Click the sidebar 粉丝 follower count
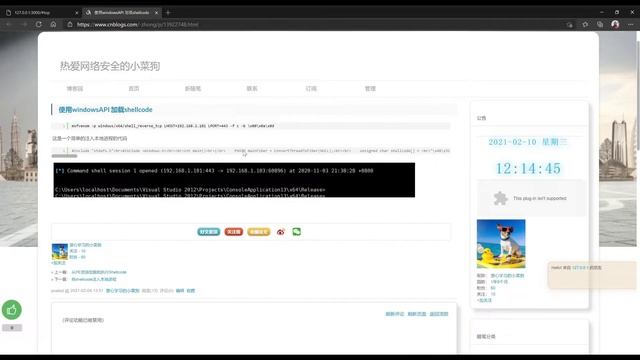The width and height of the screenshot is (640, 360). (x=493, y=288)
